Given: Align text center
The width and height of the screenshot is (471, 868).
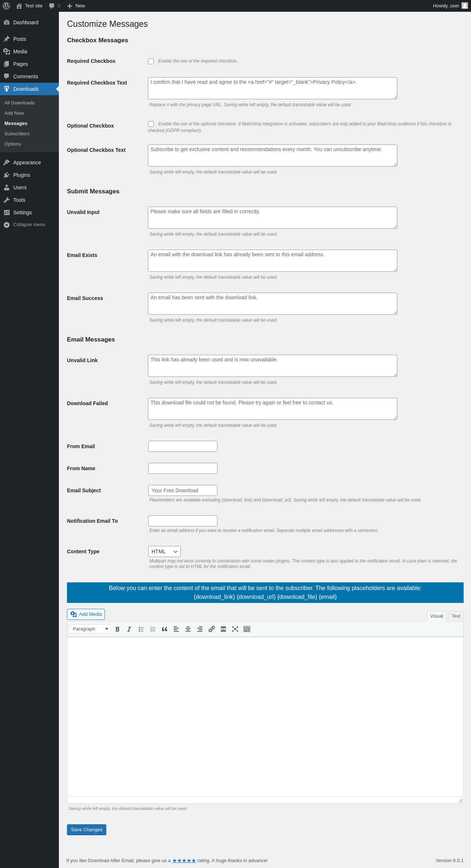Looking at the screenshot, I should (188, 629).
